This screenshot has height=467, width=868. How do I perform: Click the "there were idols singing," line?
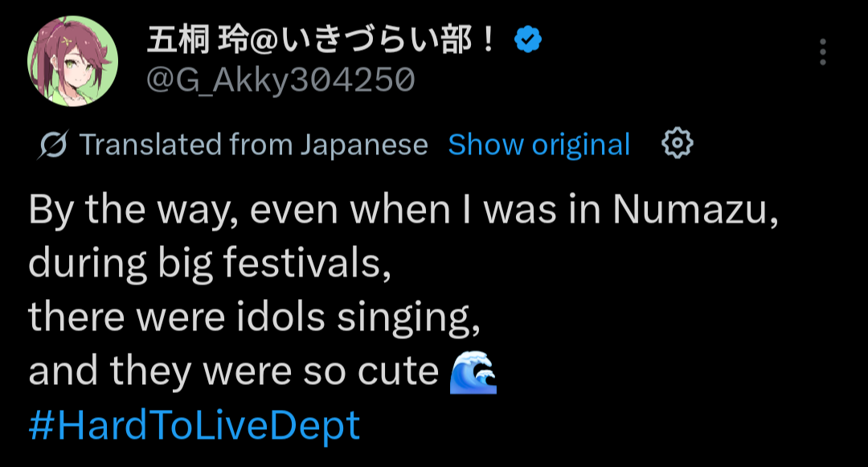(254, 318)
